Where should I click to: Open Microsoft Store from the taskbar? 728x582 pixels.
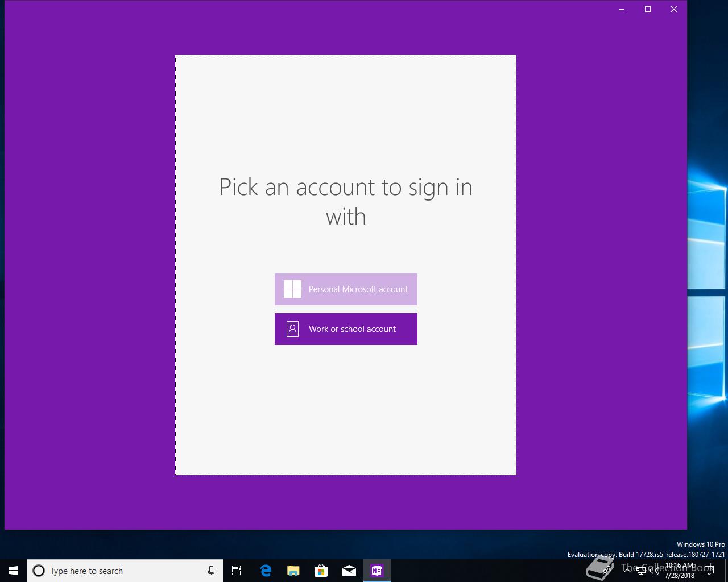(321, 571)
